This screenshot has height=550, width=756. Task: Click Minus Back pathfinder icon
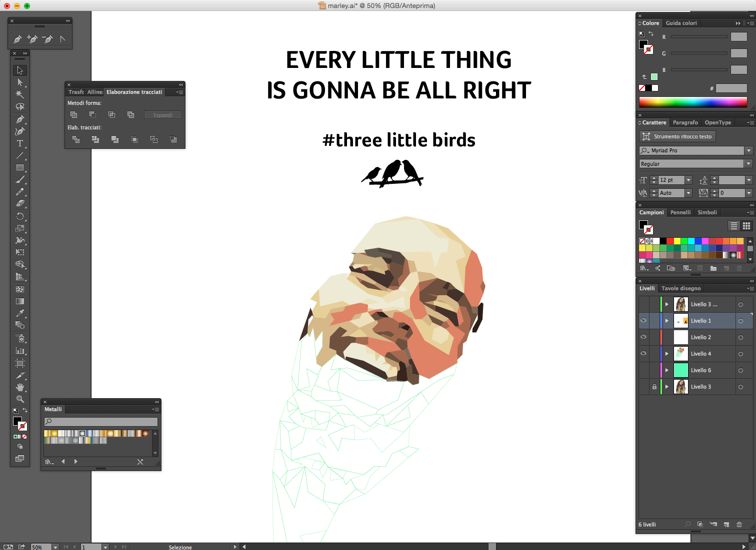point(173,139)
